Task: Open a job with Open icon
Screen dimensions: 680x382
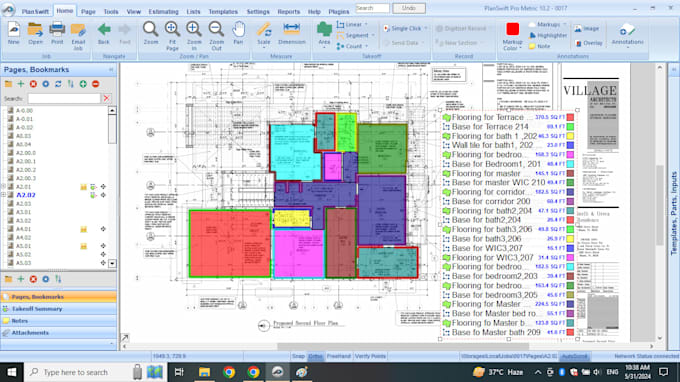Action: click(x=35, y=33)
